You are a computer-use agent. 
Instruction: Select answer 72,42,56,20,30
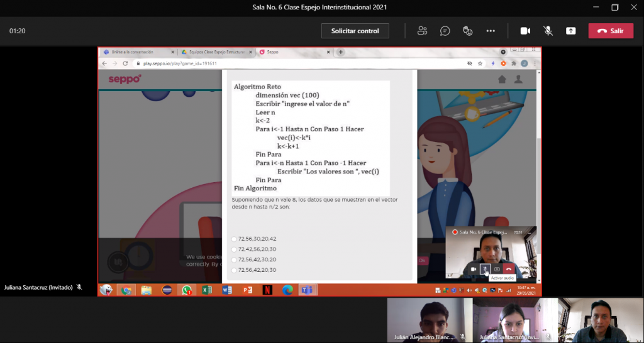coord(234,249)
